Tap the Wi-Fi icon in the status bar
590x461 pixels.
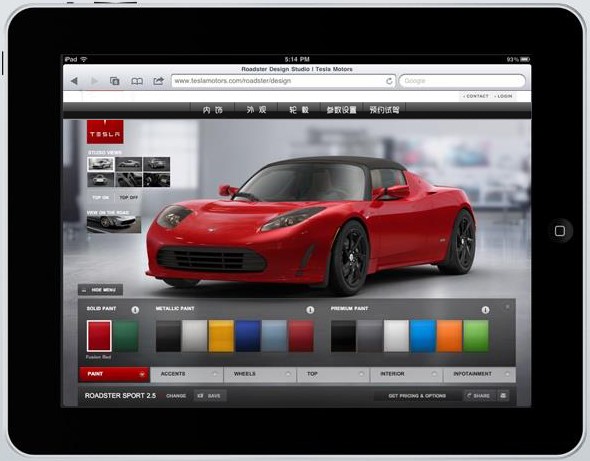coord(84,59)
